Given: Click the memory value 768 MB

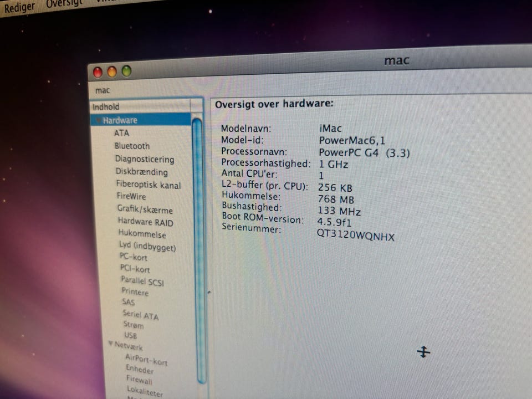Looking at the screenshot, I should [x=336, y=199].
